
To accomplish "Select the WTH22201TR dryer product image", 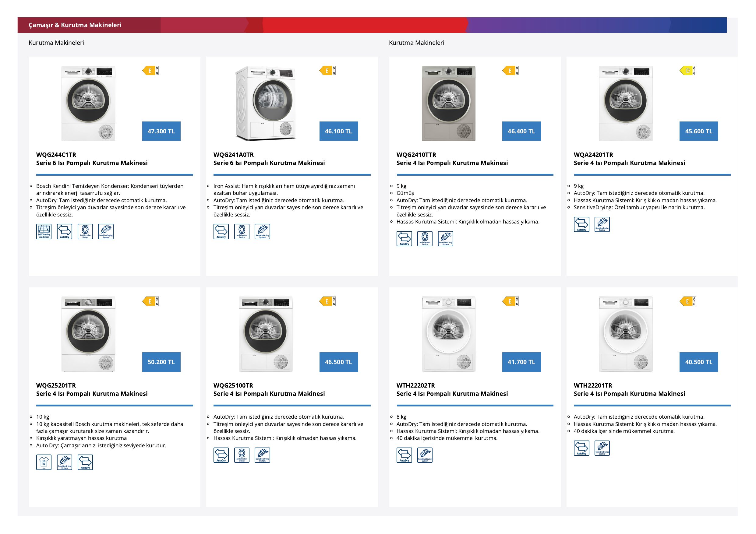I will (x=626, y=334).
